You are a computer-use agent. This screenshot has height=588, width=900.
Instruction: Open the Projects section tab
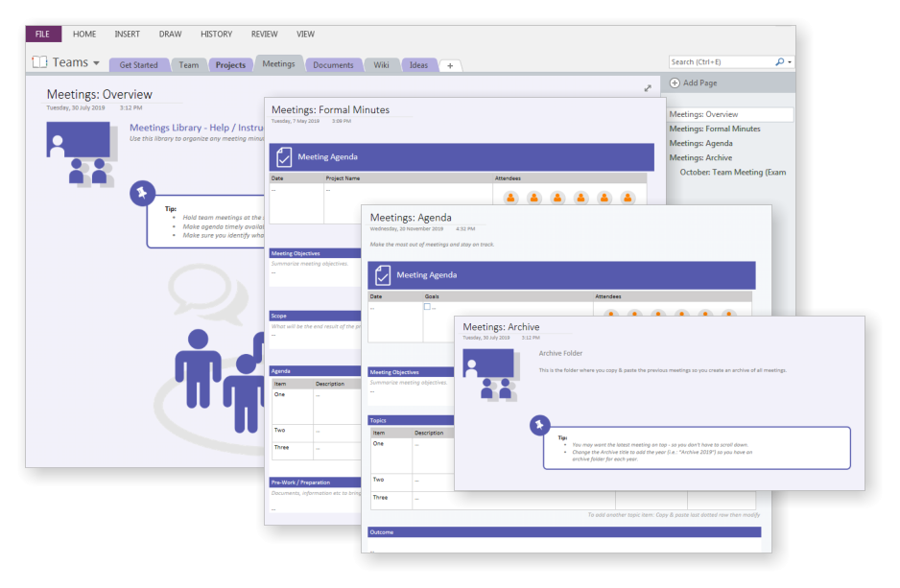click(x=230, y=65)
